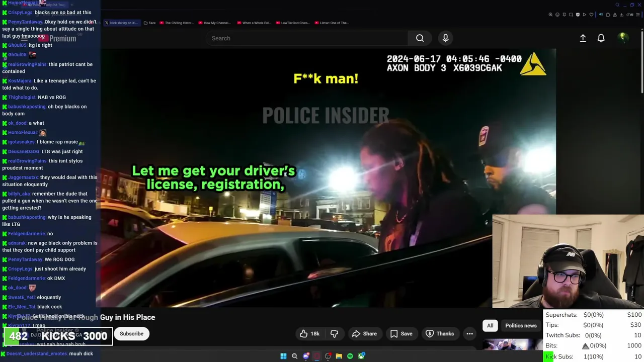
Task: Click the heart icon in browser toolbar
Action: click(x=591, y=15)
